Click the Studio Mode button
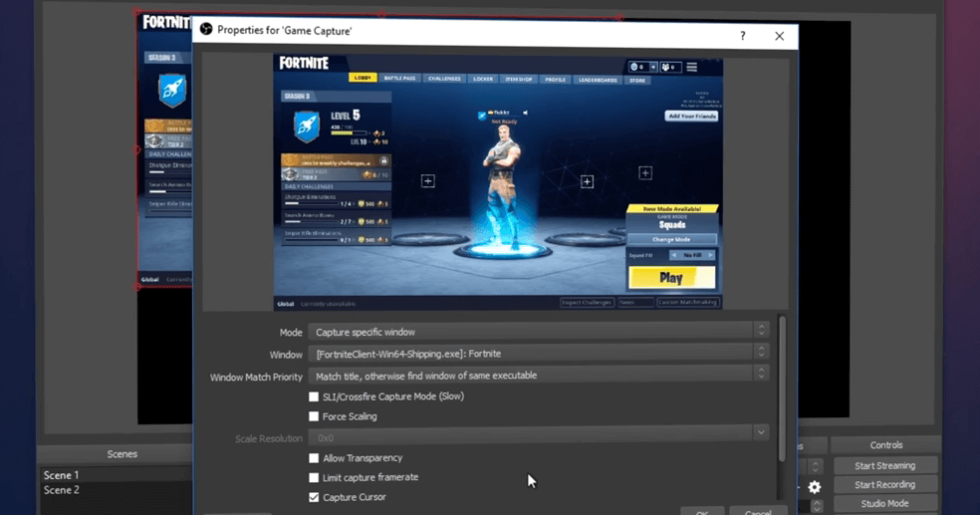 [885, 503]
